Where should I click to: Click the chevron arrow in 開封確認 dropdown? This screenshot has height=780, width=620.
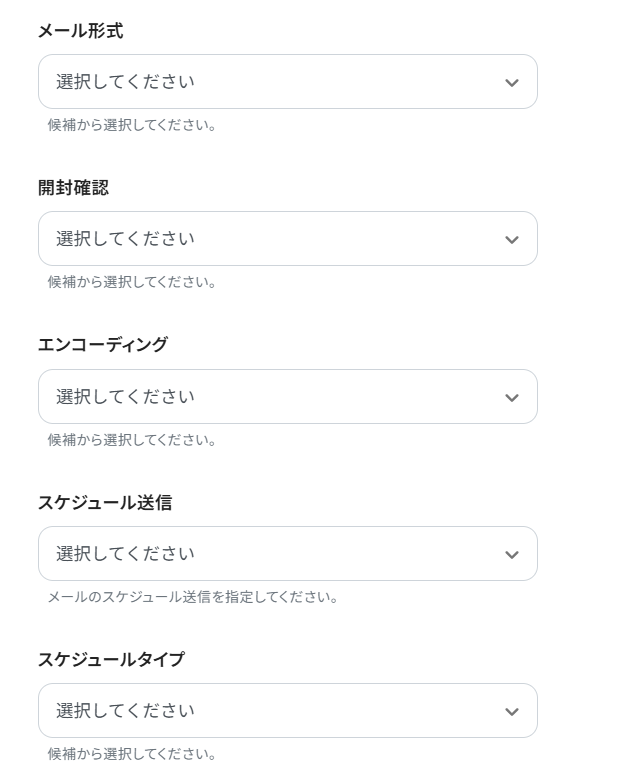click(x=512, y=240)
